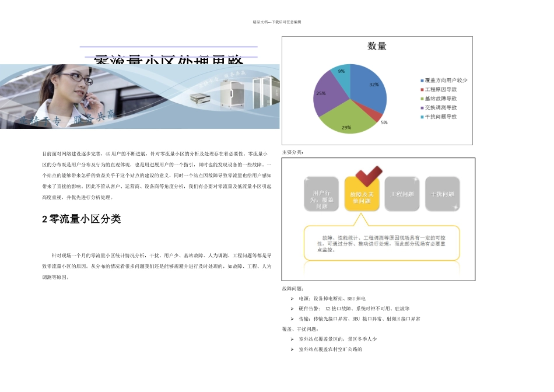Click the bullet text 电源:设备掉电断站、BBU掉电
554x392 pixels.
[332, 299]
